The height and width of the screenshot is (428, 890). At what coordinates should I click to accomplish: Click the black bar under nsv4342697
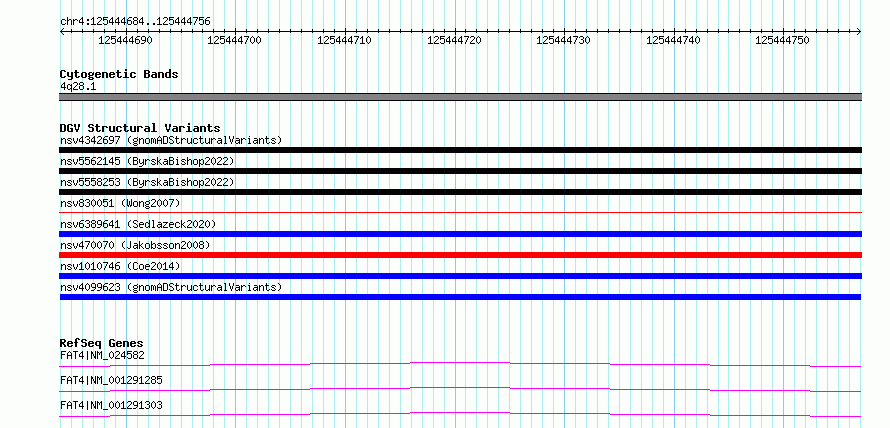point(460,150)
